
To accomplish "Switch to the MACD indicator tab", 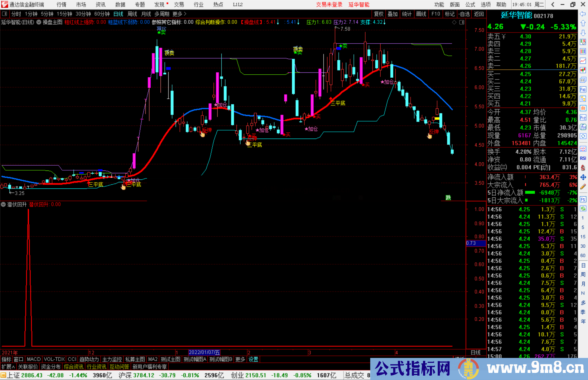I will (33, 359).
